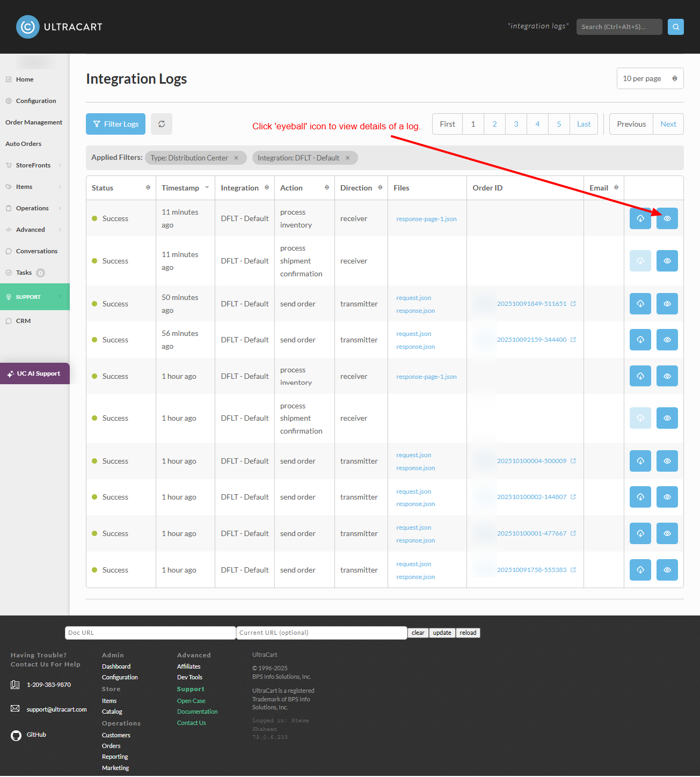Go to pagination page 3
The height and width of the screenshot is (777, 700).
pyautogui.click(x=516, y=124)
